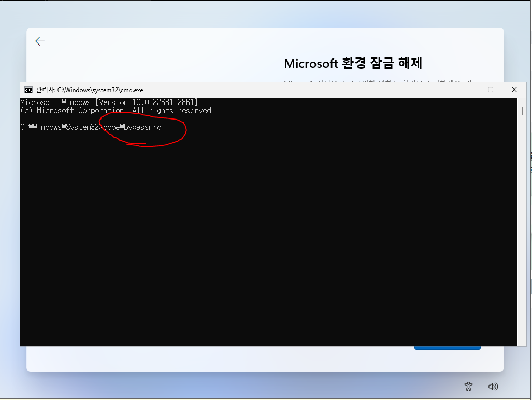Click the 'C:\Windows\System32>' prompt text
Viewport: 532px width, 400px height.
pyautogui.click(x=62, y=127)
